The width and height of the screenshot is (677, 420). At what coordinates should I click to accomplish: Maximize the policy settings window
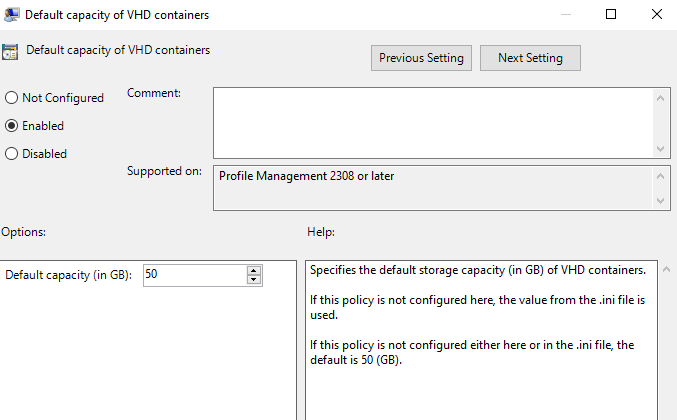click(x=611, y=15)
